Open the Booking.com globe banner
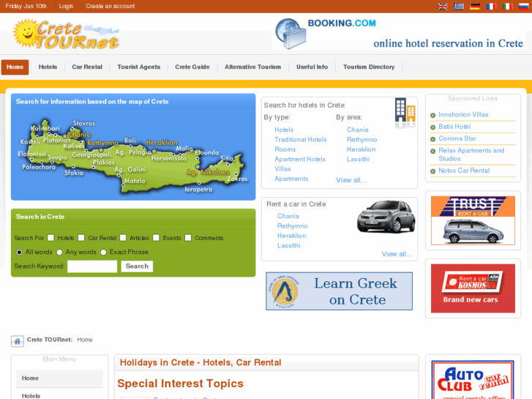Viewport: 532px width, 399px height. pos(399,34)
